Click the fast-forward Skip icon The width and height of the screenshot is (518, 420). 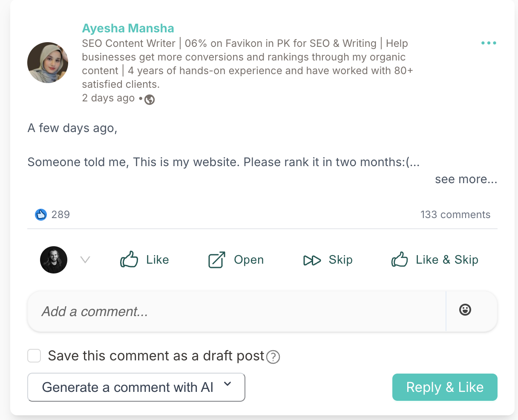(x=312, y=260)
